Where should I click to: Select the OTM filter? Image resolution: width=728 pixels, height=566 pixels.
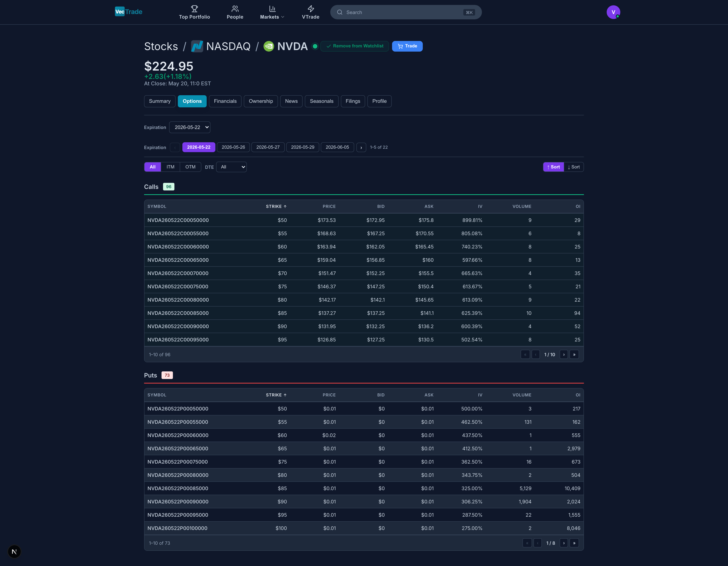tap(190, 167)
